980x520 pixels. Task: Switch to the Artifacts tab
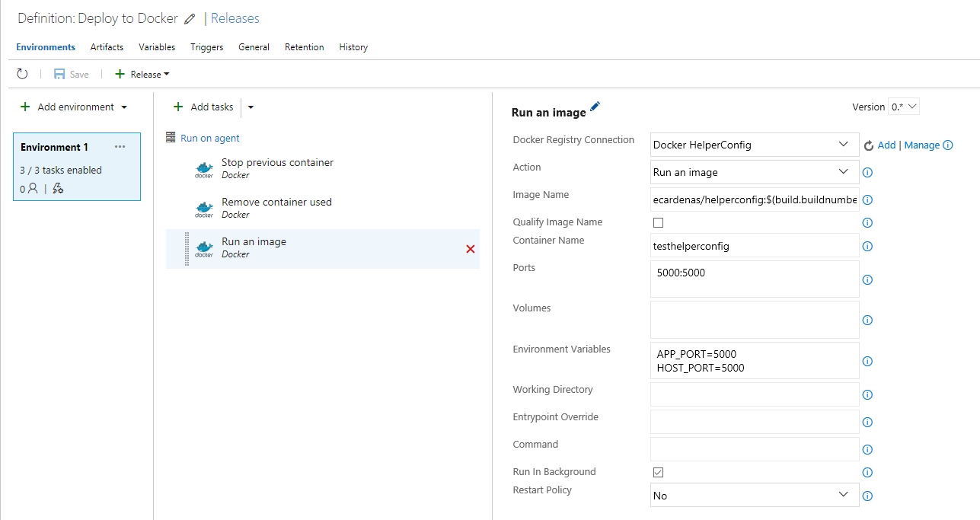(x=107, y=47)
